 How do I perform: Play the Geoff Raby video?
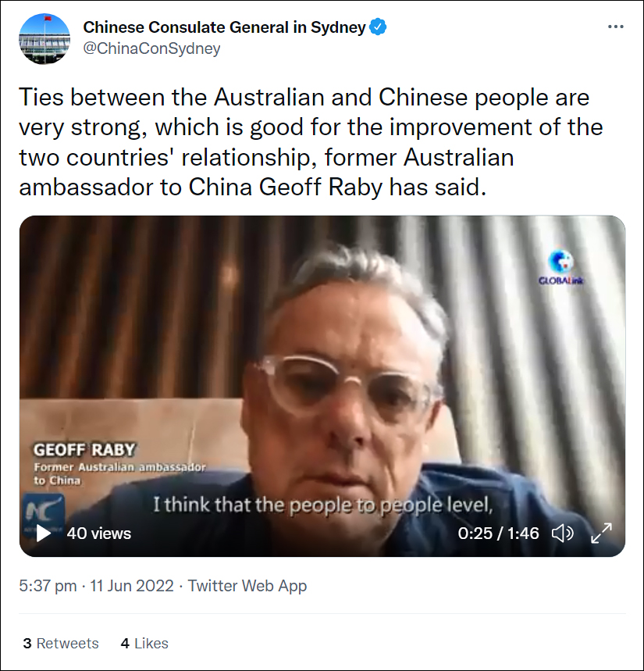43,534
